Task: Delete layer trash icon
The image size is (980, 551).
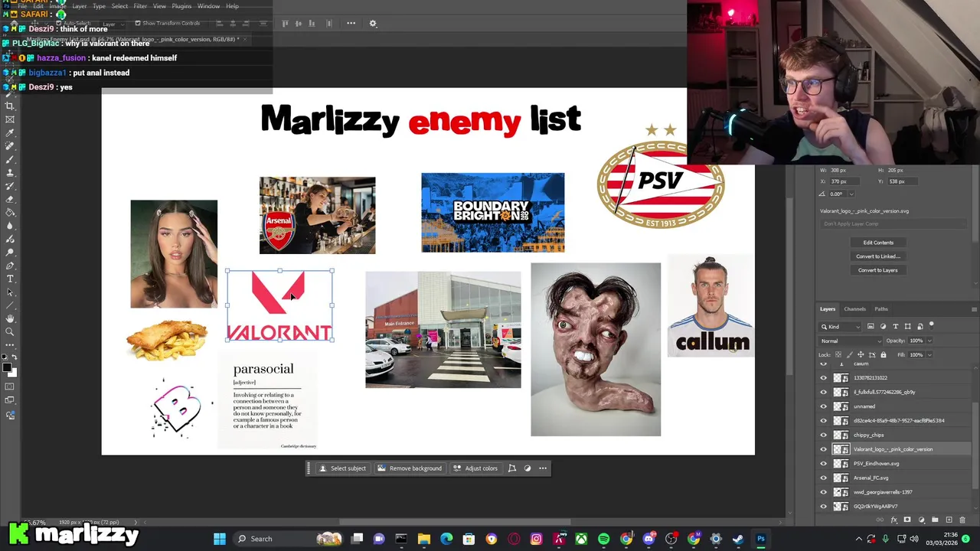Action: tap(962, 520)
